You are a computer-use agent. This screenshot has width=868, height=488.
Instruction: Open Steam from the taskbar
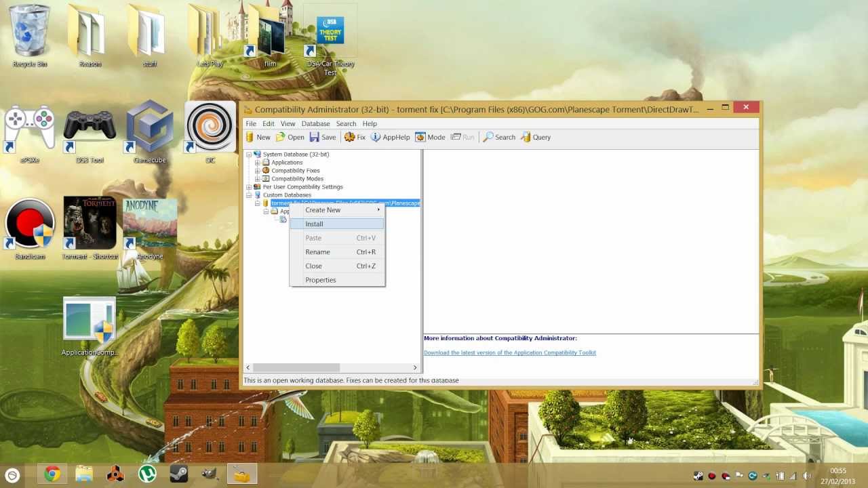(179, 474)
